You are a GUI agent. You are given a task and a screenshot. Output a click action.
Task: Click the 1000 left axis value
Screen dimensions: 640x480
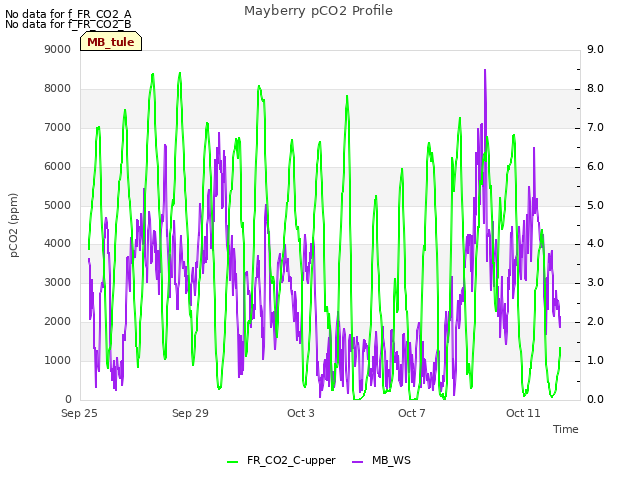click(x=58, y=360)
